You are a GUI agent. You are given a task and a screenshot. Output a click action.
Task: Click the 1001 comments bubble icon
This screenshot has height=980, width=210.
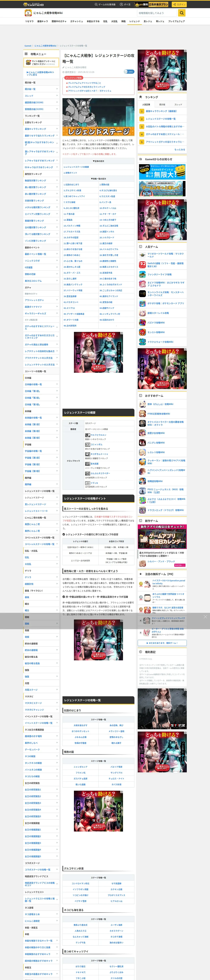pyautogui.click(x=129, y=72)
